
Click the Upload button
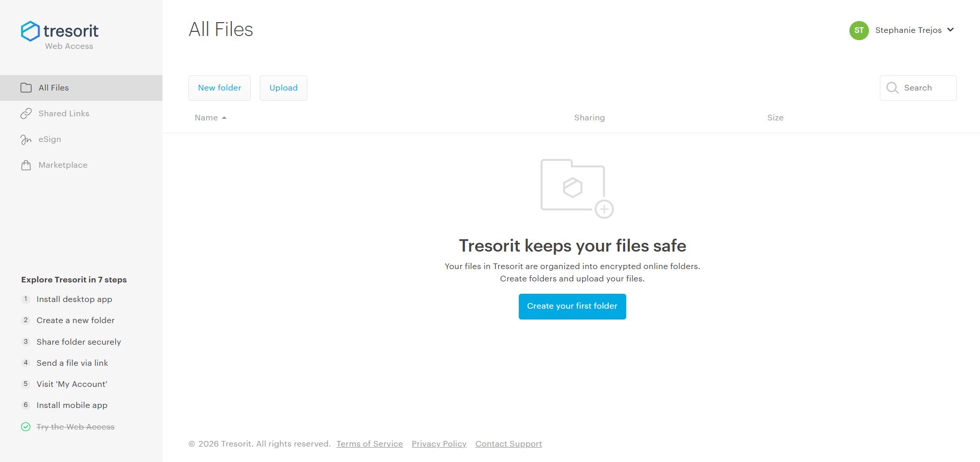[x=283, y=88]
